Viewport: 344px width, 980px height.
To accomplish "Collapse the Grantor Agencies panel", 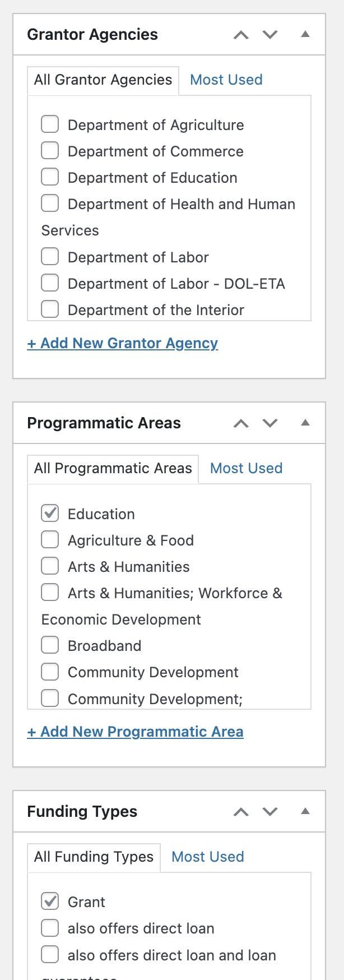I will point(305,34).
